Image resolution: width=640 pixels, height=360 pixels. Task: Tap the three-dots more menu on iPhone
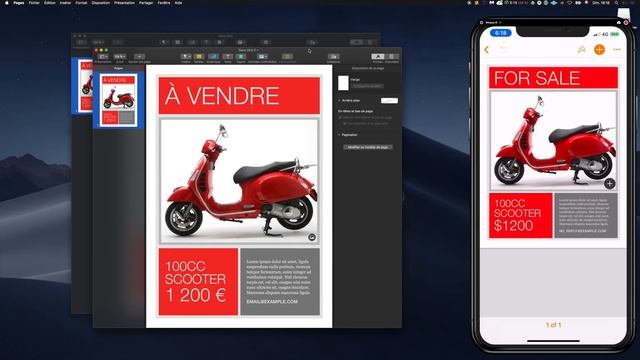point(617,50)
